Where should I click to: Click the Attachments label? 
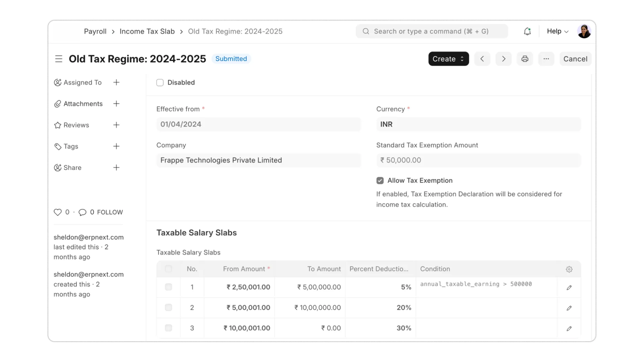tap(83, 104)
